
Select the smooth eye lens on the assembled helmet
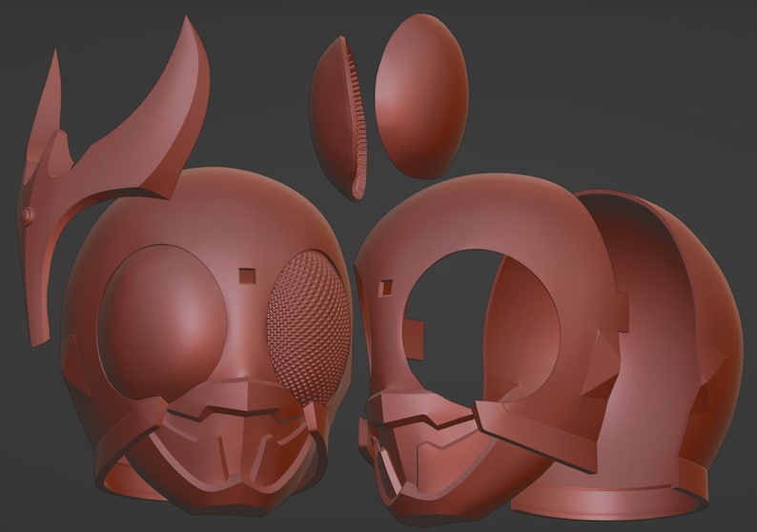click(162, 323)
